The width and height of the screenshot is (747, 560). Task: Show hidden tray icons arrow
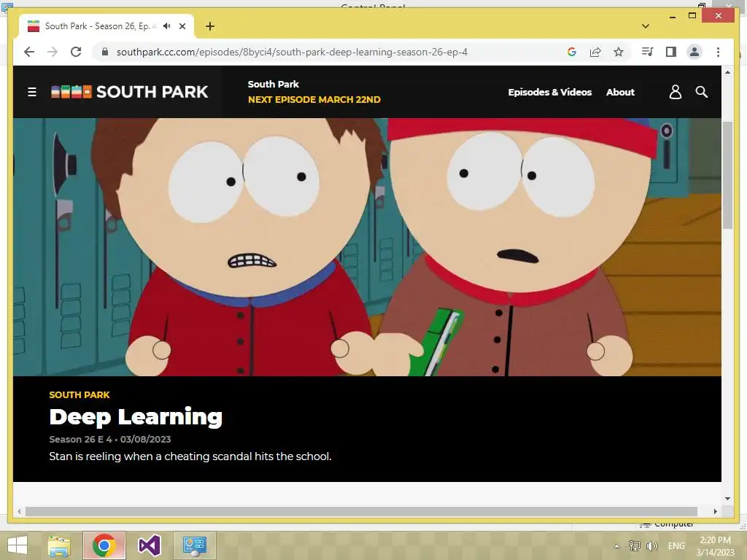point(616,546)
